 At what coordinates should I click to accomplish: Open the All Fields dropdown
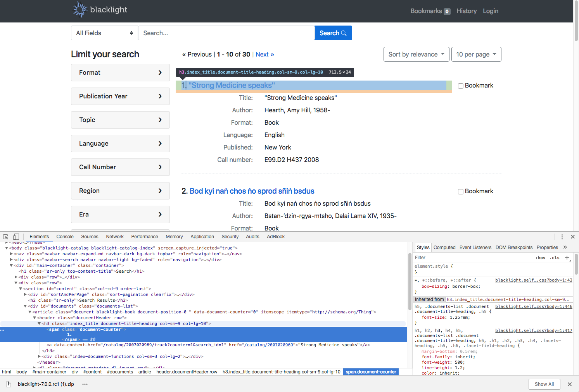pyautogui.click(x=105, y=33)
